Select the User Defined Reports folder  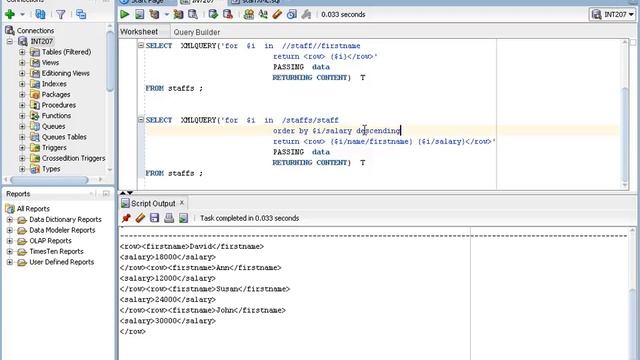pyautogui.click(x=62, y=262)
